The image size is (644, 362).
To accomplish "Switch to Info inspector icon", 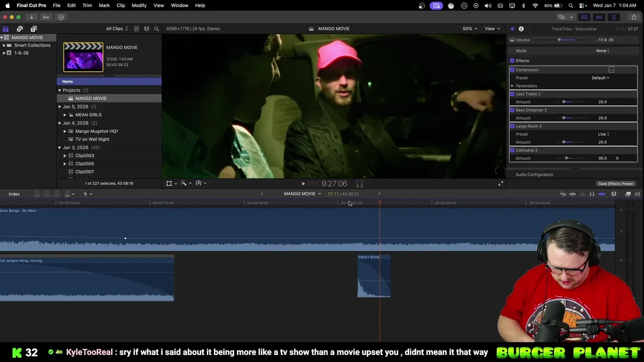I will pyautogui.click(x=521, y=29).
